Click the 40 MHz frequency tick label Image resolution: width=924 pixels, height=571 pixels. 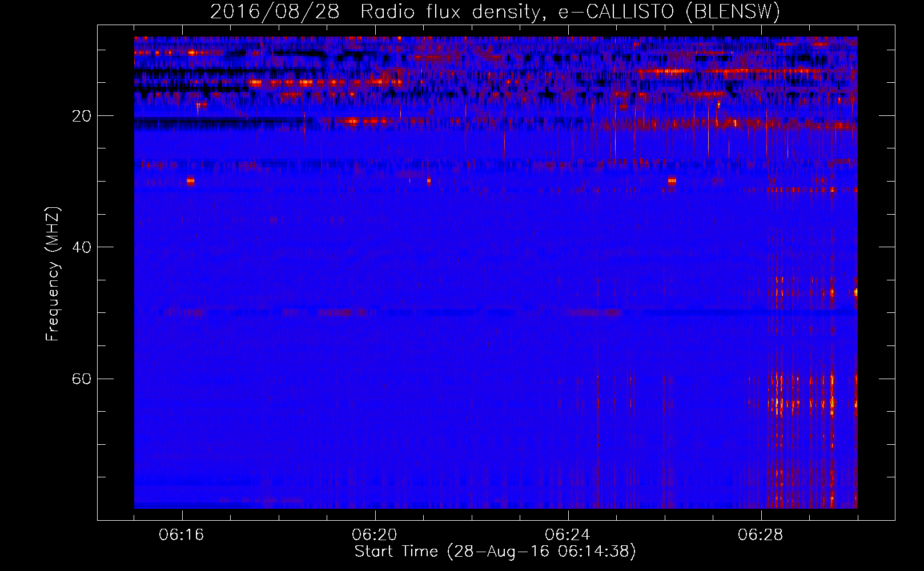[x=82, y=247]
